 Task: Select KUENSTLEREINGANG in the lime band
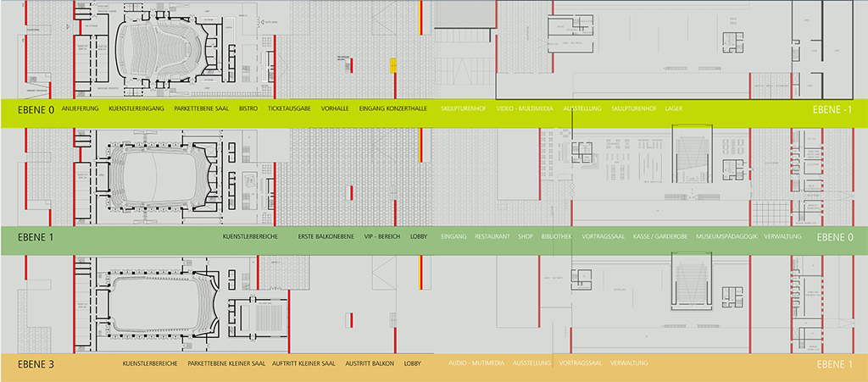[x=136, y=109]
